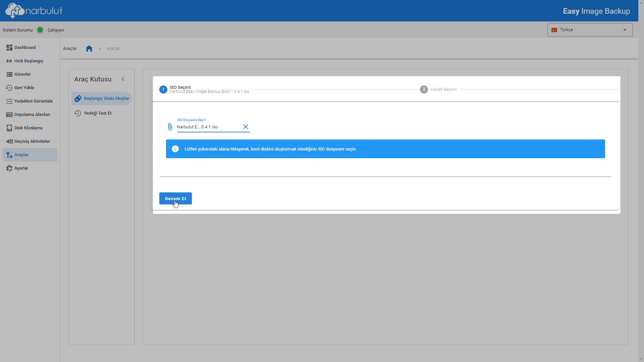The image size is (644, 362).
Task: Click the 'Araç Kutusu' heading
Action: tap(93, 79)
